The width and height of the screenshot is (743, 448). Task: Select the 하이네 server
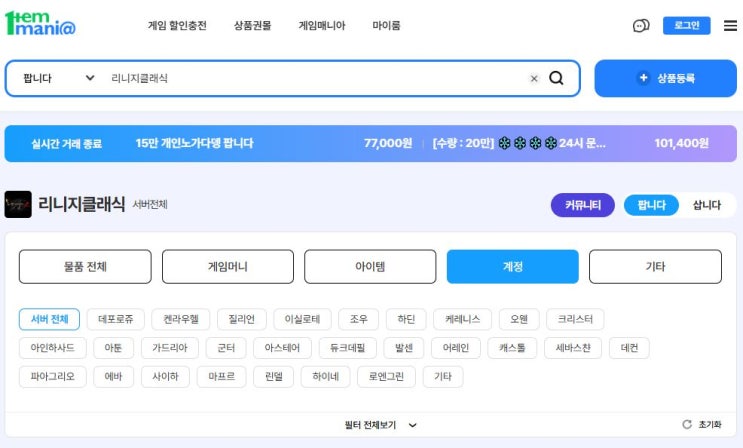[x=326, y=376]
